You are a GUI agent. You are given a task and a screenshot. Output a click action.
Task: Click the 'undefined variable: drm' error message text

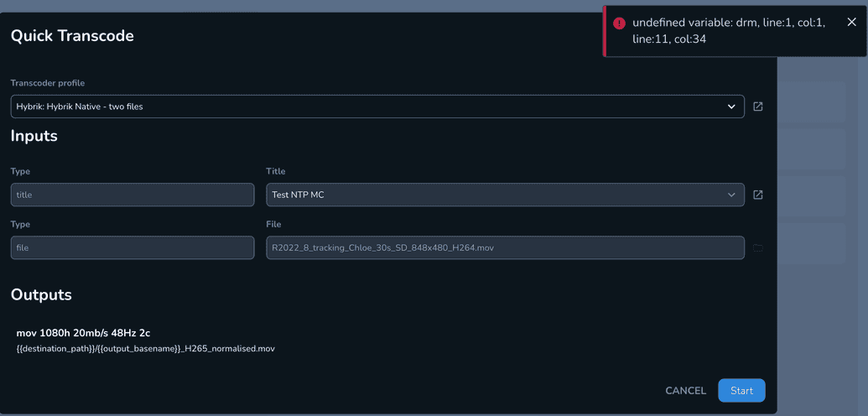729,32
